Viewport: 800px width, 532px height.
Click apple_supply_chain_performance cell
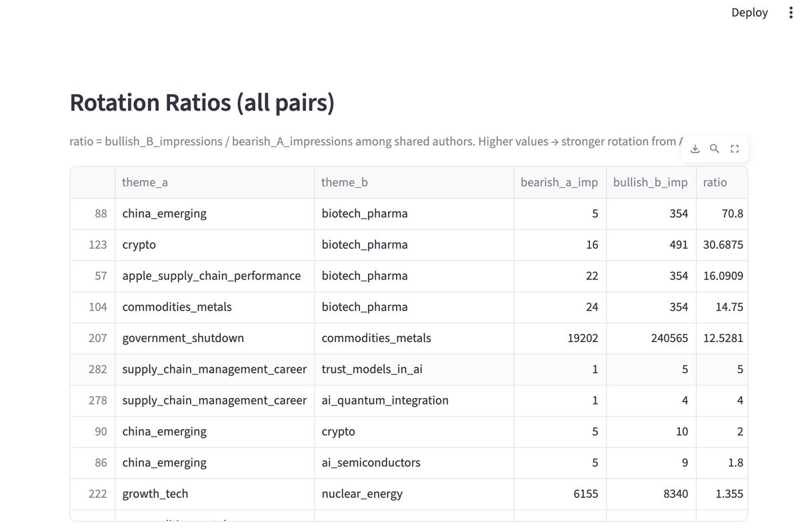click(x=215, y=276)
